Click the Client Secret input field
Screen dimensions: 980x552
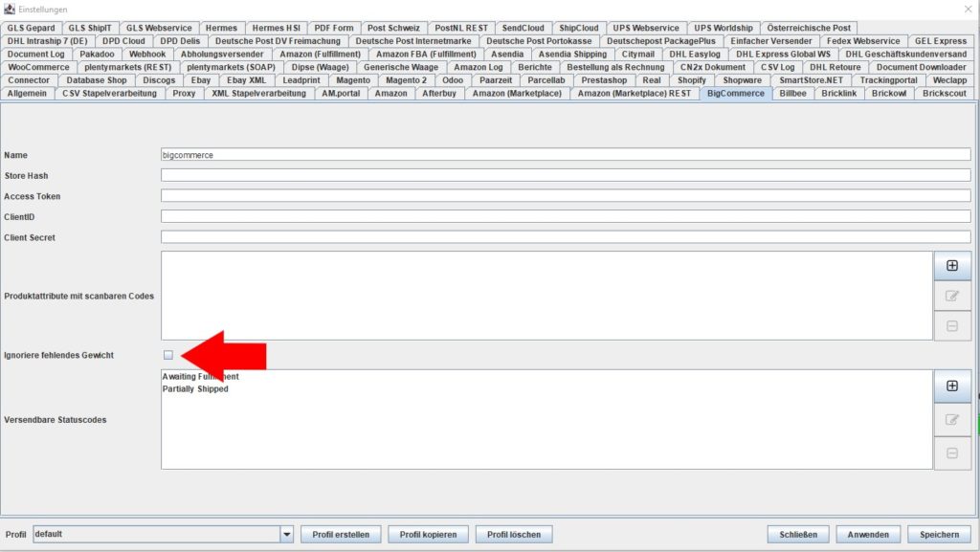point(566,237)
